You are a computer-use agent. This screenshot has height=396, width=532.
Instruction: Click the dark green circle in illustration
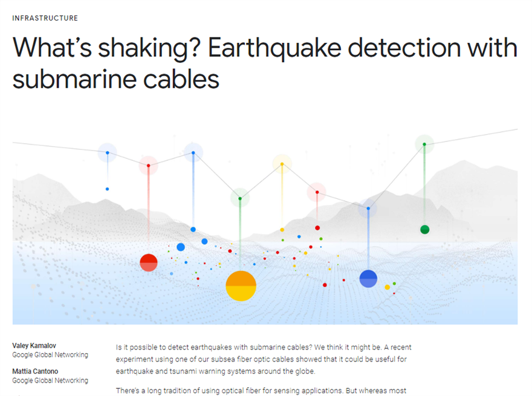coord(424,230)
